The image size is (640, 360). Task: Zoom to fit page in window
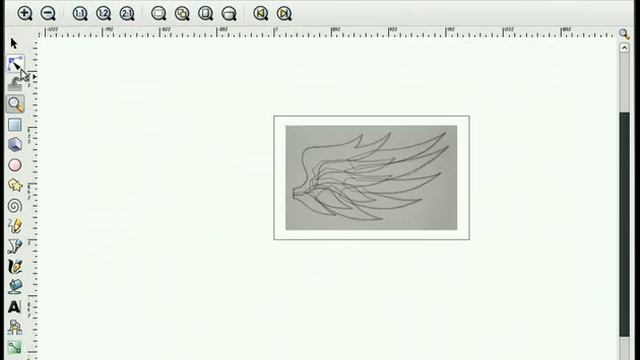pos(206,13)
